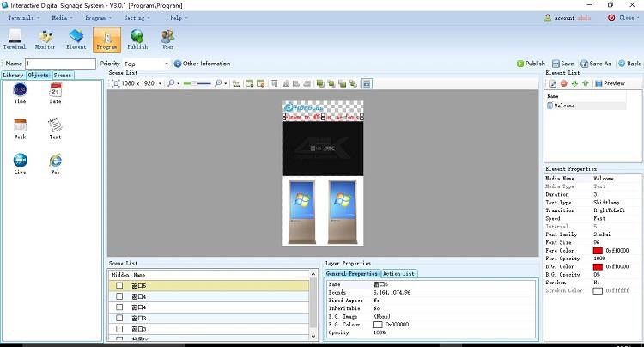Open the Media menu
Image resolution: width=644 pixels, height=347 pixels.
point(62,17)
